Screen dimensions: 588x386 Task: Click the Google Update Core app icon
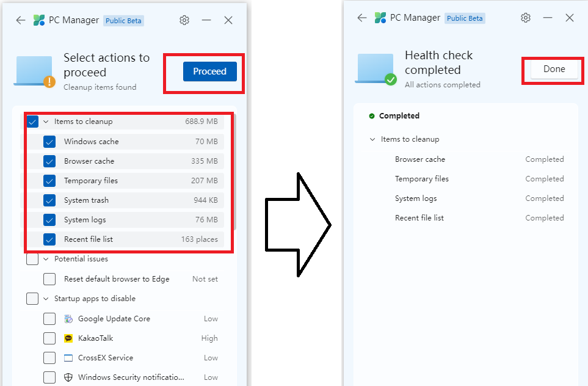[x=68, y=319]
